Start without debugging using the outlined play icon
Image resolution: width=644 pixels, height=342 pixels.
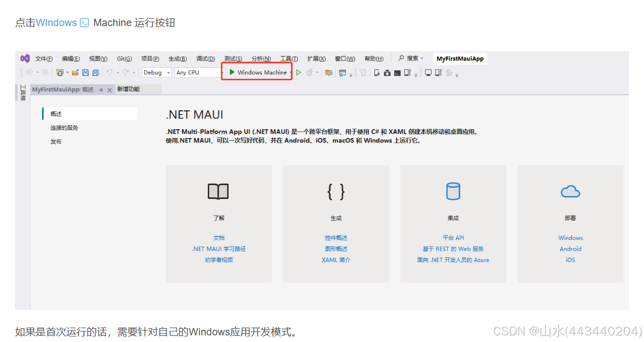[x=298, y=72]
